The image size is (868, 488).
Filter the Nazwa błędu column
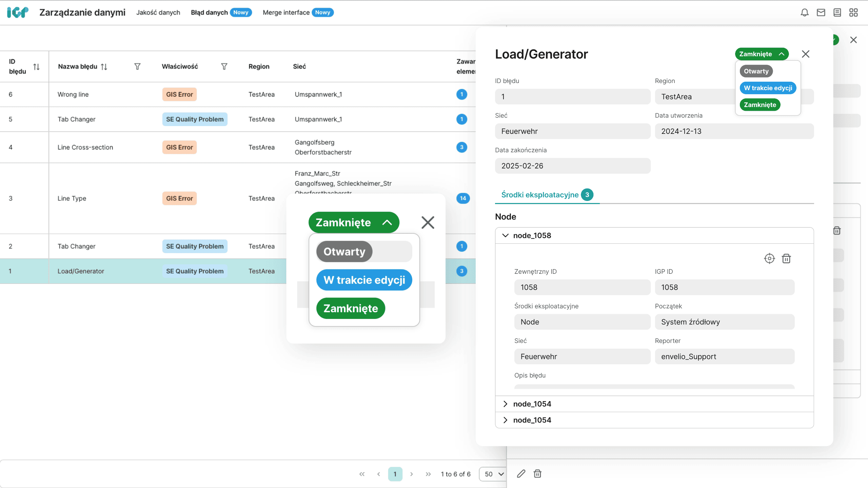[x=137, y=66]
